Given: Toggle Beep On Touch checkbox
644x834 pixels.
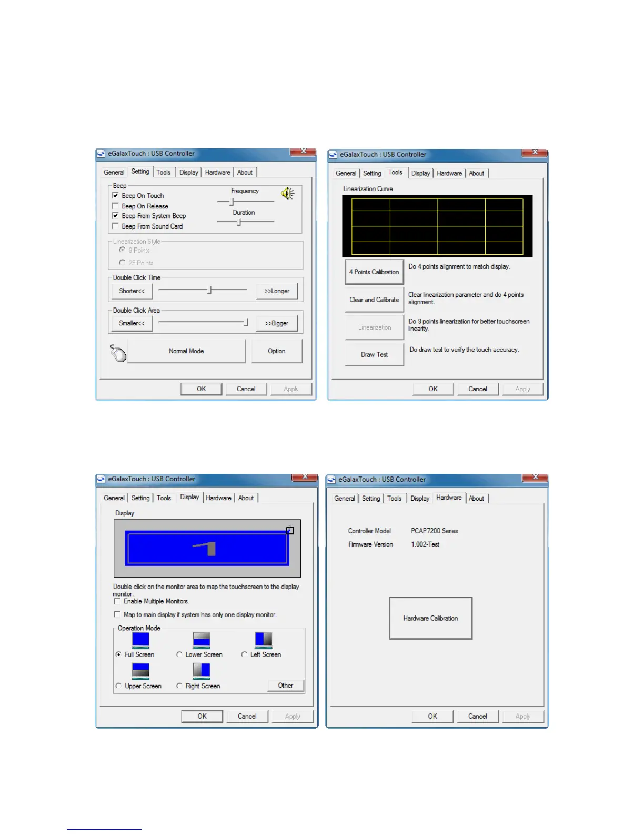Looking at the screenshot, I should [x=115, y=195].
